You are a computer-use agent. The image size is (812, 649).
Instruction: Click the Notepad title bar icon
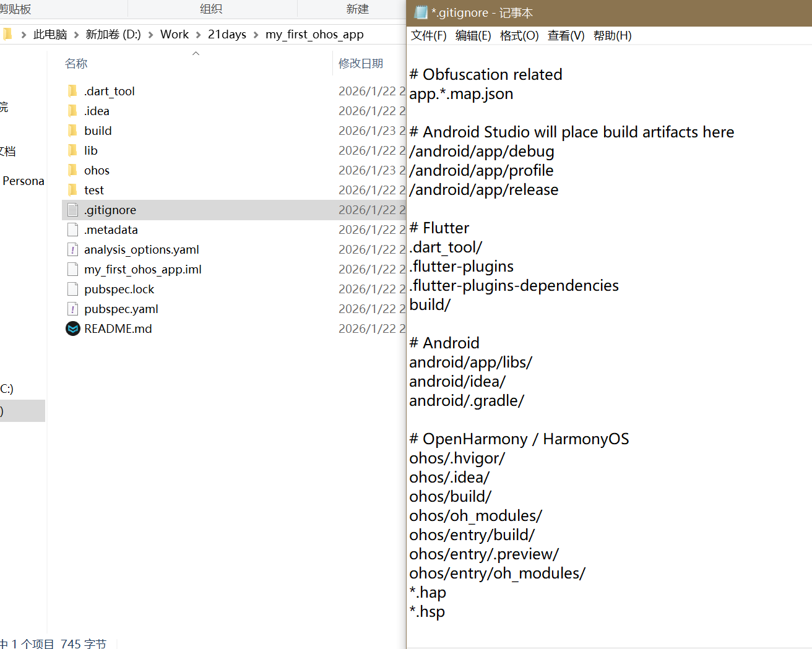point(421,12)
